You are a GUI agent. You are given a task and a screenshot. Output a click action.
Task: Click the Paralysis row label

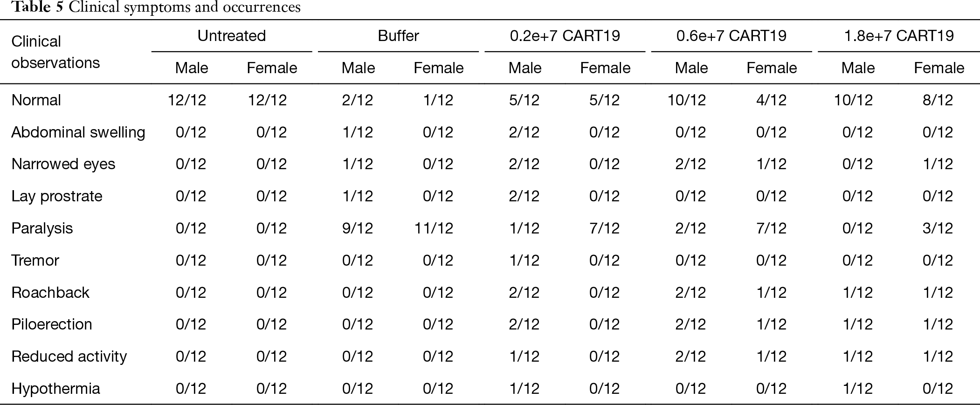[42, 228]
